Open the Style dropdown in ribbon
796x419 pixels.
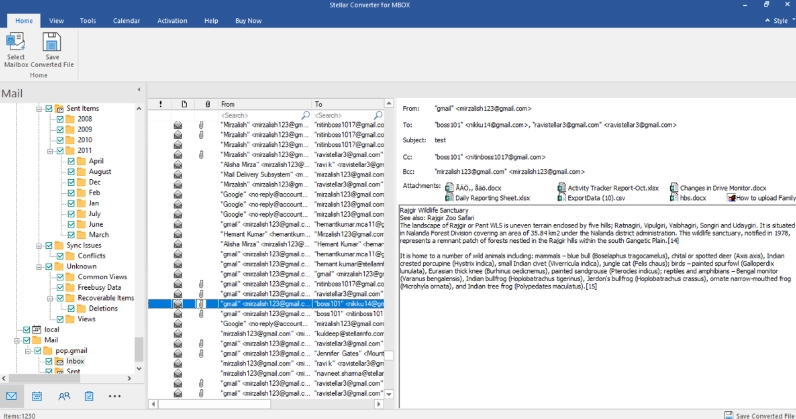[x=784, y=21]
